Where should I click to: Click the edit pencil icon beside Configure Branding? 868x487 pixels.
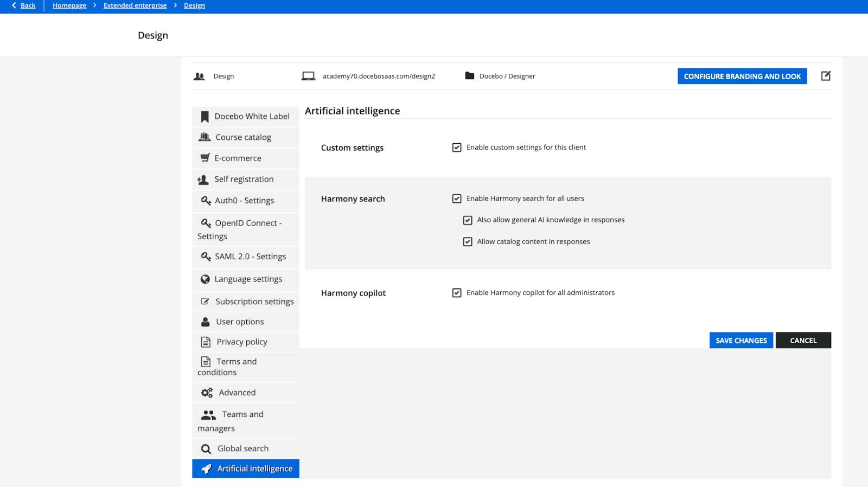coord(826,76)
